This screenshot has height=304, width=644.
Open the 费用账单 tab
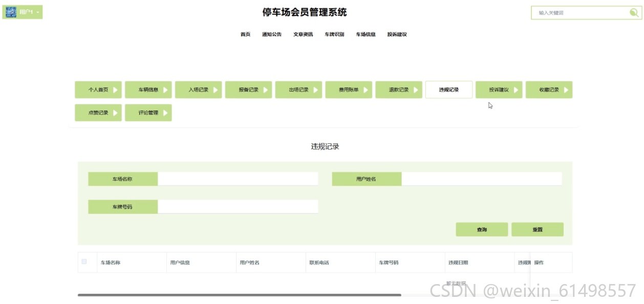349,90
